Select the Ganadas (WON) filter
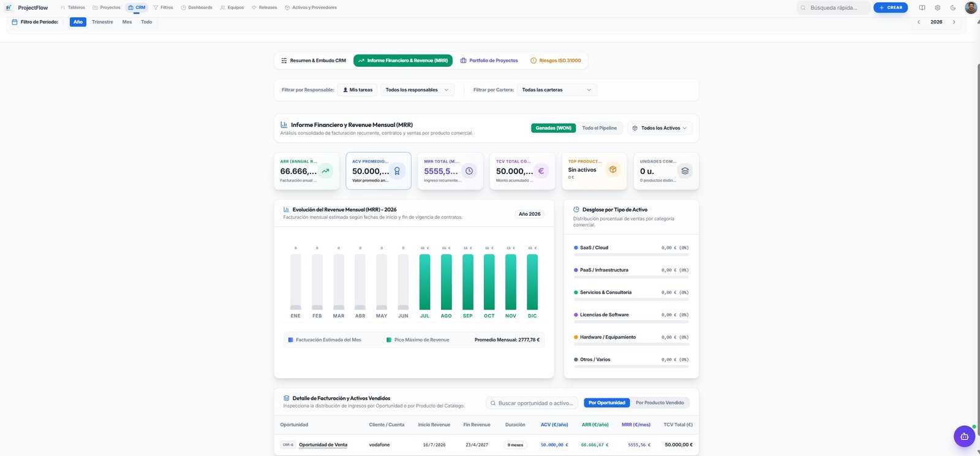 553,128
